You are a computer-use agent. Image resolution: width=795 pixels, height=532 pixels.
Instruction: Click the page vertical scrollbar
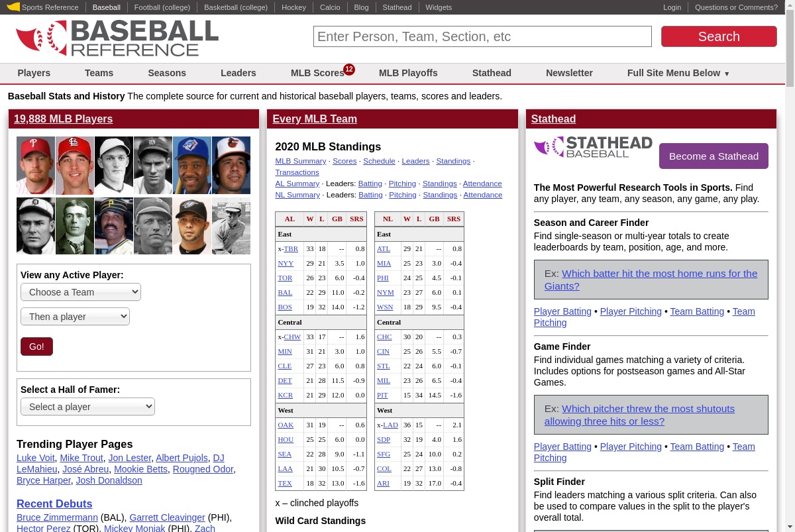pyautogui.click(x=790, y=266)
